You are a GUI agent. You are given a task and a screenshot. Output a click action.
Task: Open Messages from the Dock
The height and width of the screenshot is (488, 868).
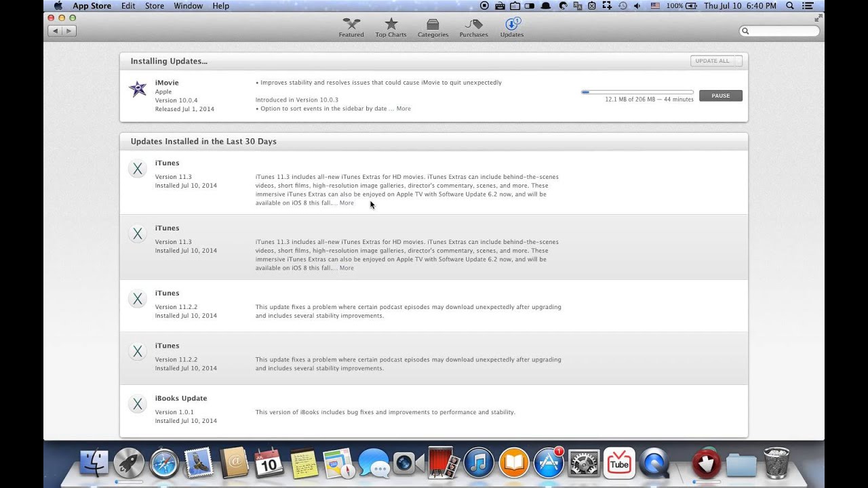pyautogui.click(x=374, y=464)
